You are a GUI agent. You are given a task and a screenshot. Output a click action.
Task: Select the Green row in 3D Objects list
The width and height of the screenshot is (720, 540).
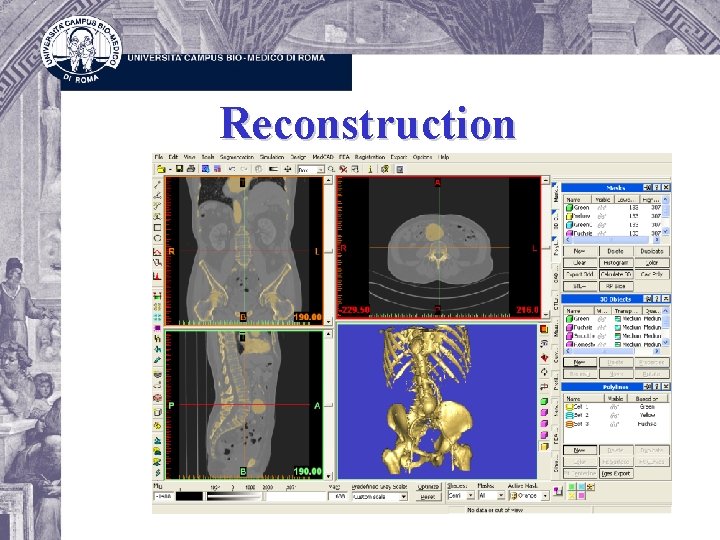(x=613, y=319)
